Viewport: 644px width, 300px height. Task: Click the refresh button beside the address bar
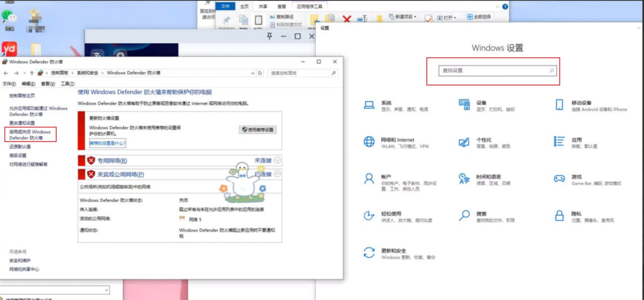pyautogui.click(x=260, y=73)
